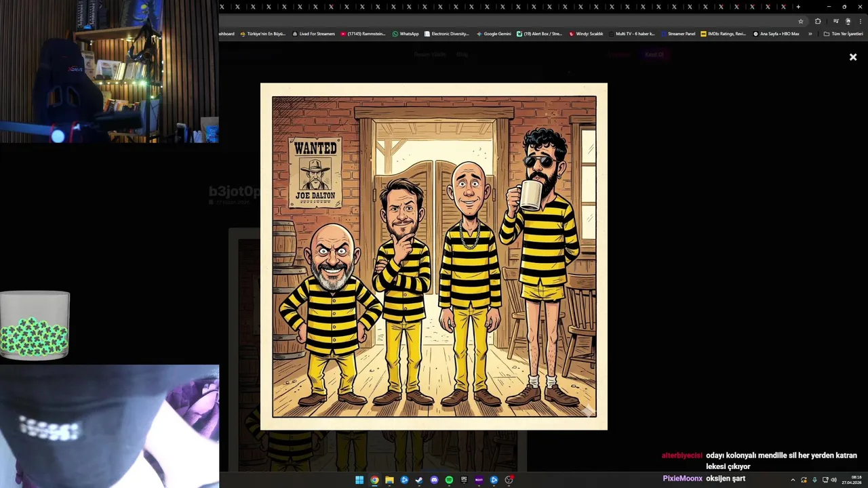This screenshot has height=488, width=868.
Task: Open the Electronic Diversity bookmark
Action: pyautogui.click(x=446, y=34)
